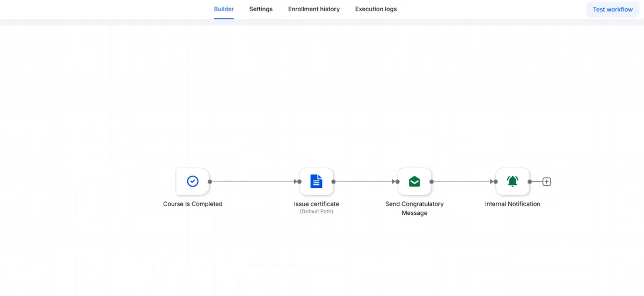The width and height of the screenshot is (644, 296).
Task: Click the '(Default Path)' caption
Action: coord(317,212)
